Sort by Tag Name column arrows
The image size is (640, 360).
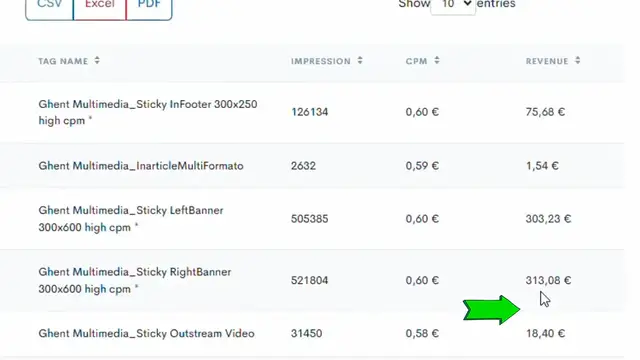(x=97, y=60)
